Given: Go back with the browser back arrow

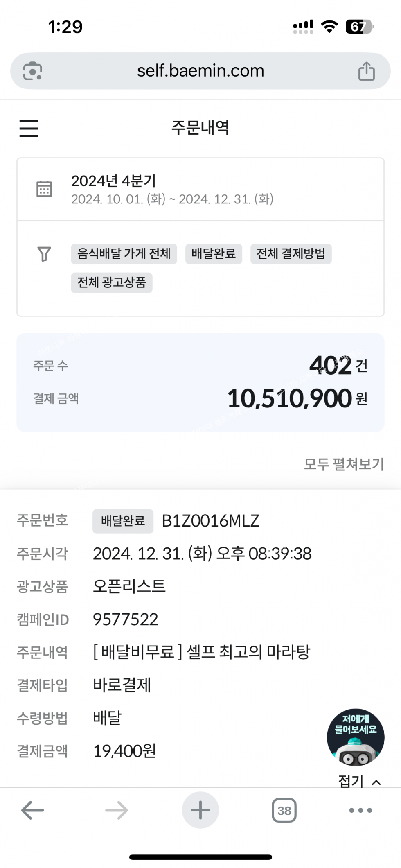Looking at the screenshot, I should 33,810.
